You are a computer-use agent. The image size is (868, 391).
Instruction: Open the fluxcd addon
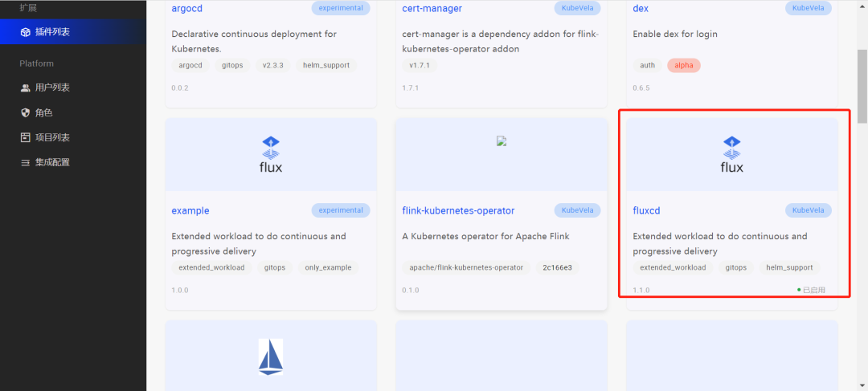[x=646, y=210]
